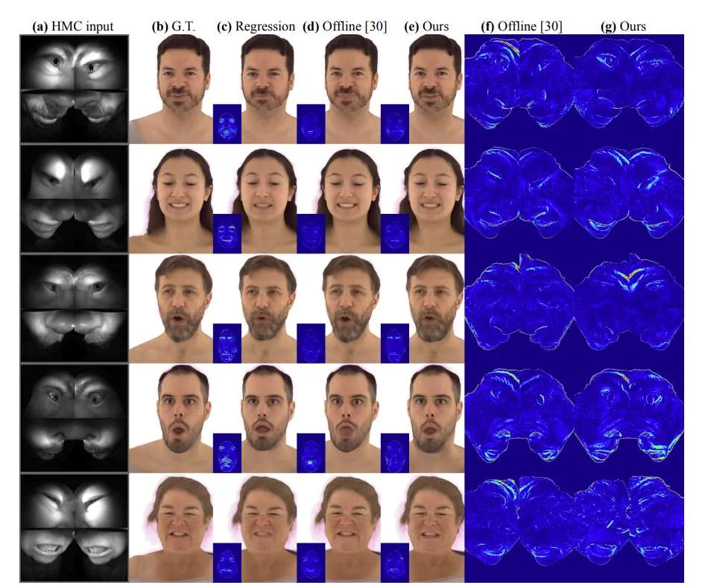Select HMC input image in first row
Image resolution: width=705 pixels, height=588 pixels.
tap(75, 89)
